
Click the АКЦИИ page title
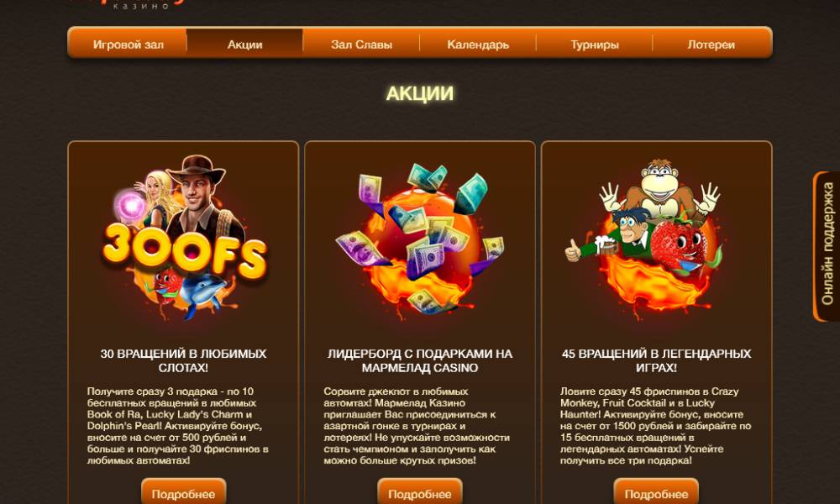coord(419,93)
